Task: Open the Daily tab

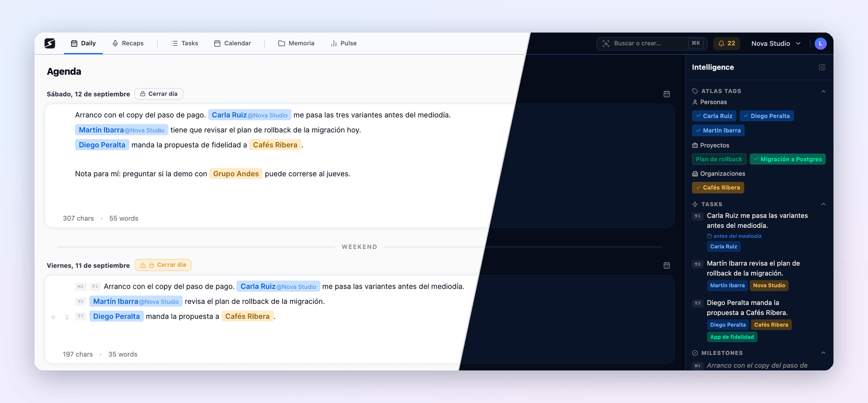Action: coord(83,43)
